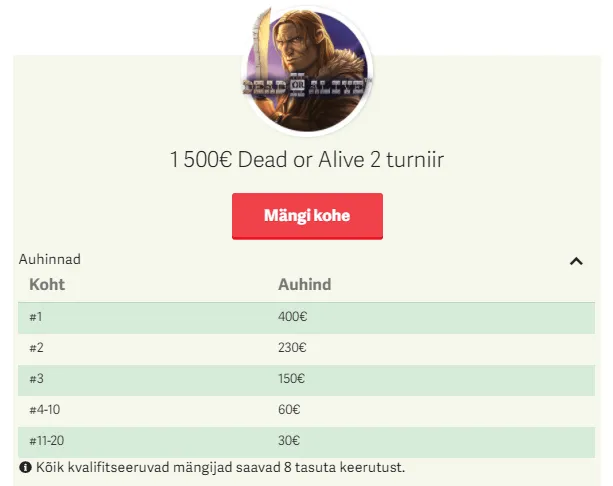Select the #11-20 rank row
The height and width of the screenshot is (486, 613).
pos(48,441)
